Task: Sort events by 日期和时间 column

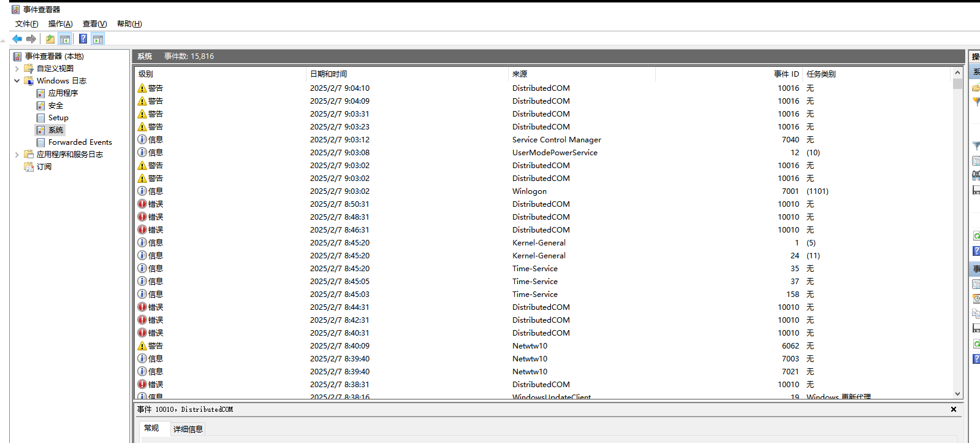Action: coord(329,74)
